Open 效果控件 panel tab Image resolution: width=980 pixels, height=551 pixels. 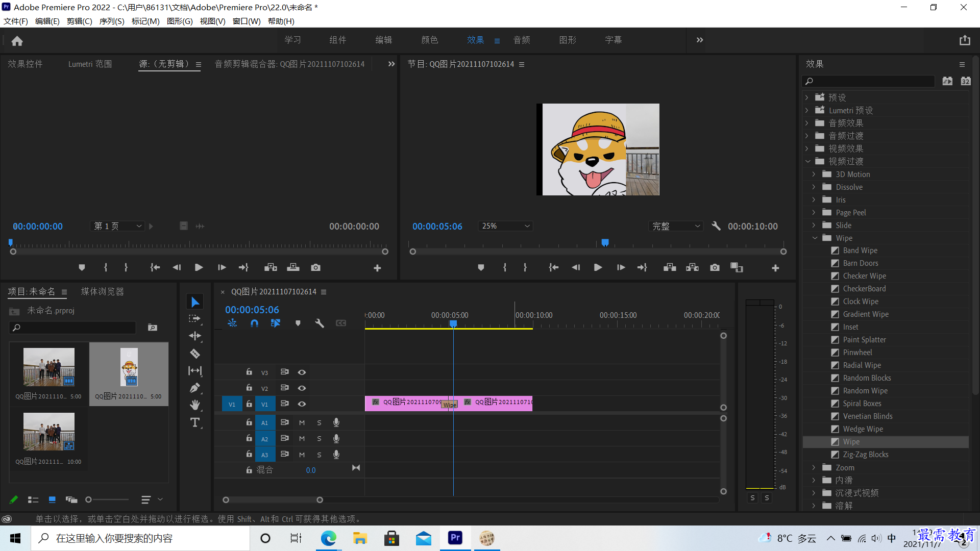pos(26,64)
